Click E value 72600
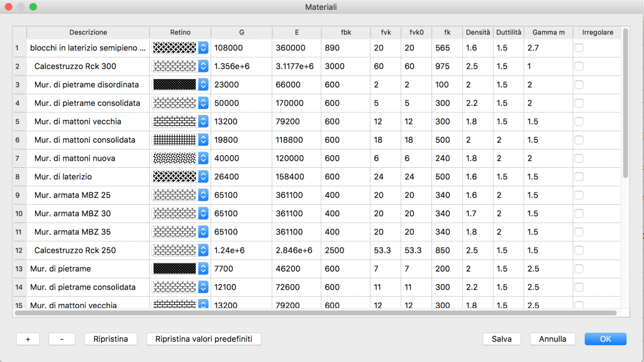The height and width of the screenshot is (362, 644). [287, 287]
